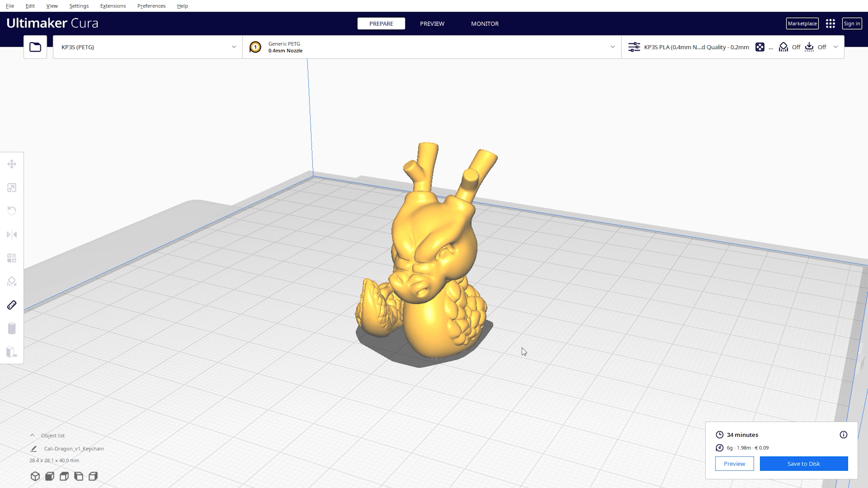Click the cylinder tool icon in left toolbar
Screen dimensions: 868x488
coord(12,328)
